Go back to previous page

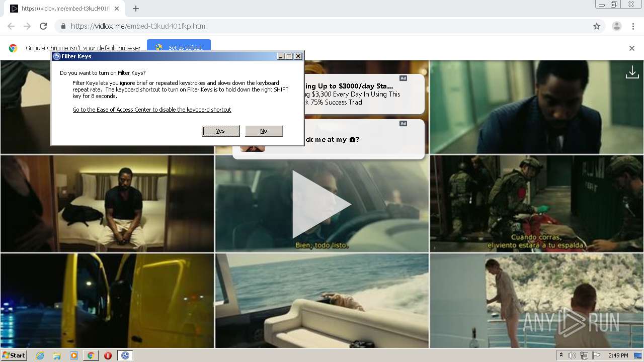coord(11,26)
